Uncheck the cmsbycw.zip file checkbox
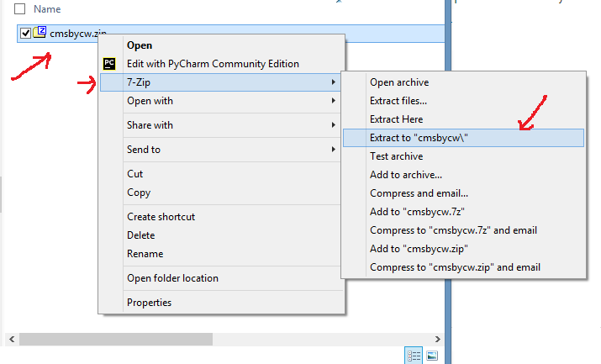 pos(25,33)
